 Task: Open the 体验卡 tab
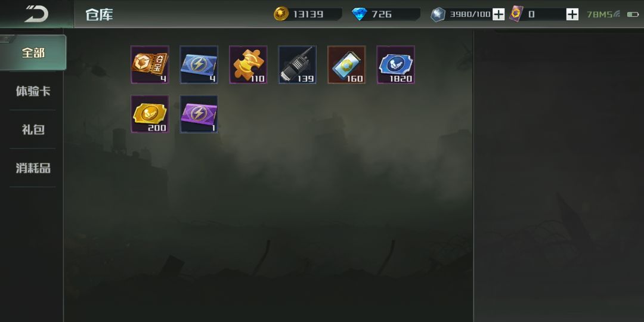tap(33, 91)
